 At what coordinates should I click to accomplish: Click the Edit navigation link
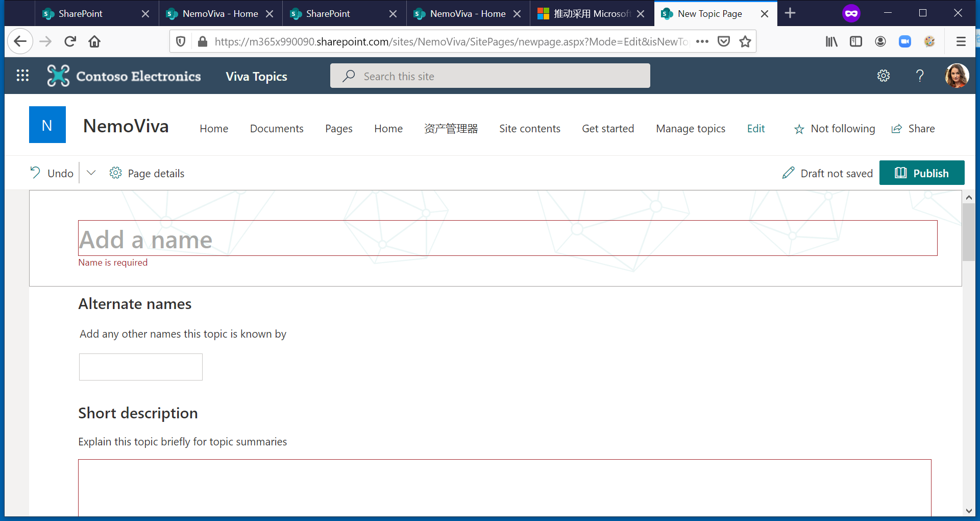pyautogui.click(x=756, y=129)
